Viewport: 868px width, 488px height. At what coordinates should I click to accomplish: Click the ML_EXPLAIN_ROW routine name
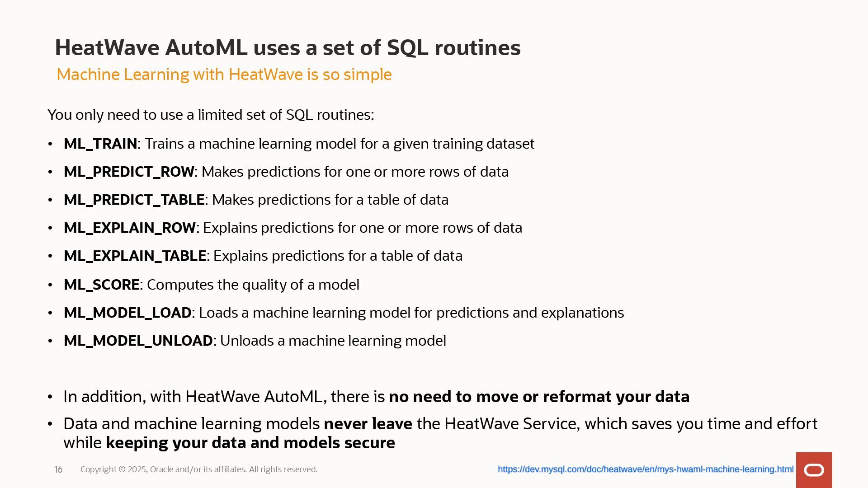[130, 228]
